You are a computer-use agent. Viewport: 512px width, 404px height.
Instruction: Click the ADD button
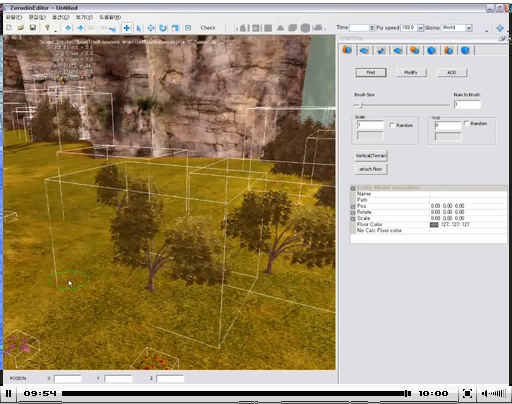452,72
